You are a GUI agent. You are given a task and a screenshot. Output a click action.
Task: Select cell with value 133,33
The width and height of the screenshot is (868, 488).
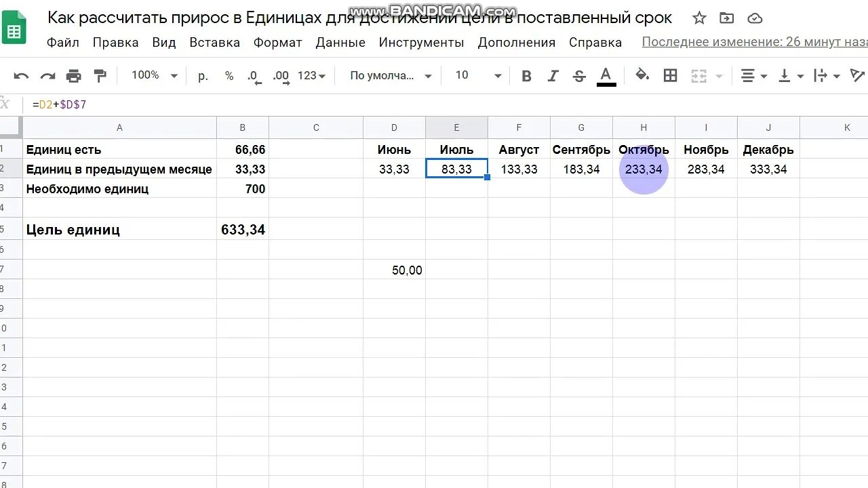point(519,169)
